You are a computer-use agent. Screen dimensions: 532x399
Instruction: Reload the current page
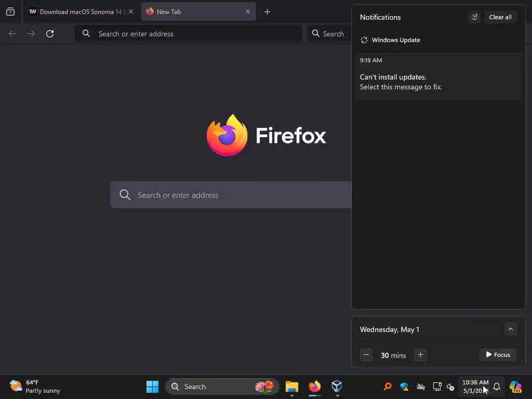click(x=50, y=34)
